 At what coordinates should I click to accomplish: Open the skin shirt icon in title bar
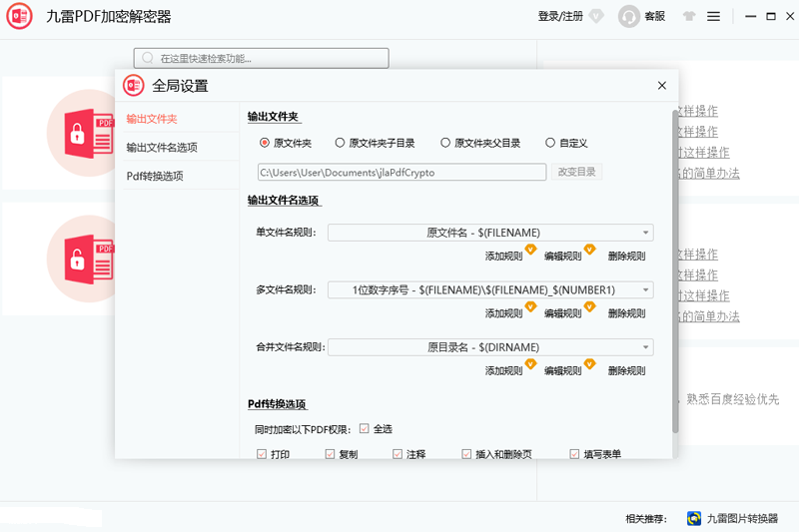coord(689,16)
